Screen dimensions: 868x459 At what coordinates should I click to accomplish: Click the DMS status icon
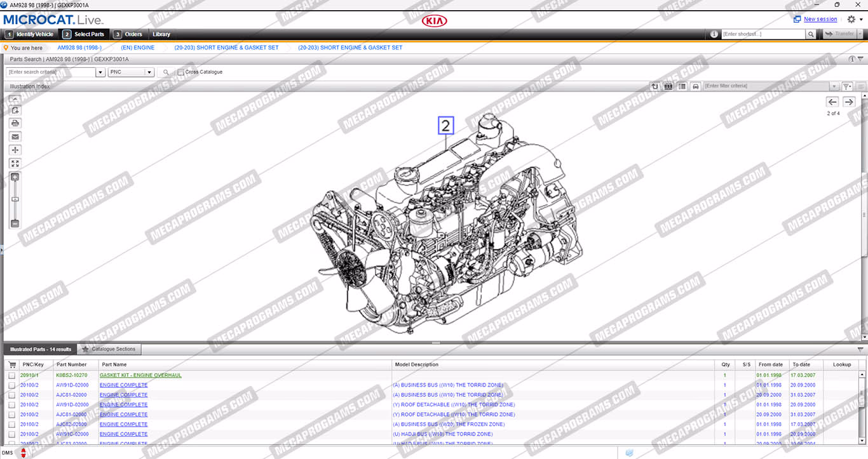pyautogui.click(x=24, y=453)
